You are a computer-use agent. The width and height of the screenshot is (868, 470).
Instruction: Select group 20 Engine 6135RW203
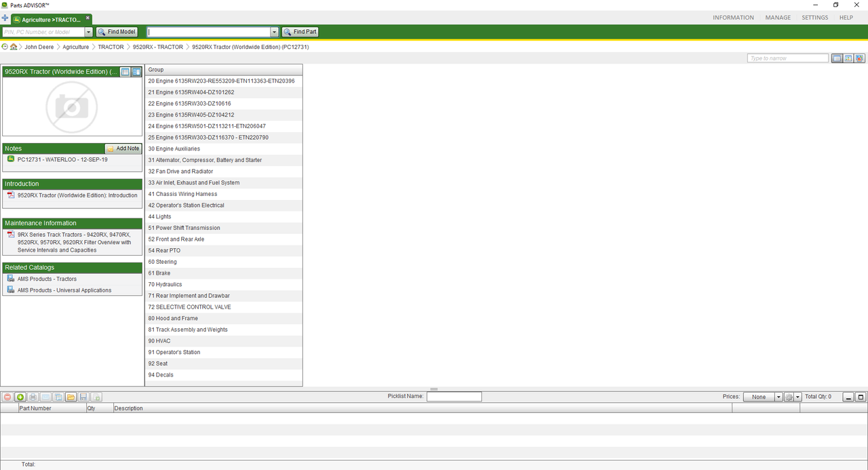(x=224, y=81)
